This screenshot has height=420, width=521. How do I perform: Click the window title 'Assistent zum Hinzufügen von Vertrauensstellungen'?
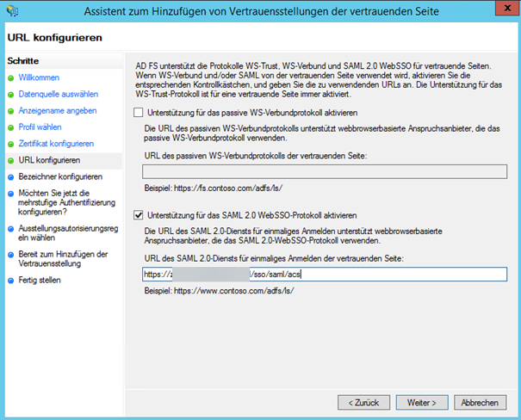[262, 11]
